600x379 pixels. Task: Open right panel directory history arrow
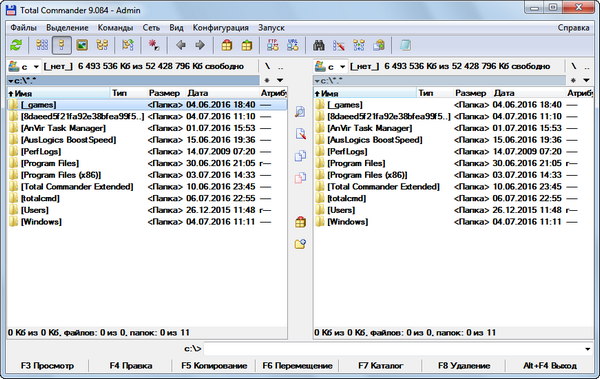586,80
